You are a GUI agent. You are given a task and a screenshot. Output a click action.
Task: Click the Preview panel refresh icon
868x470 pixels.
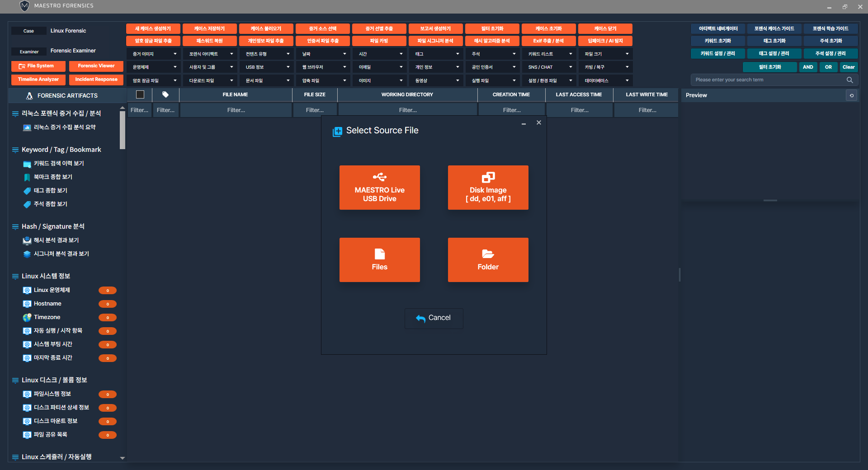point(851,95)
